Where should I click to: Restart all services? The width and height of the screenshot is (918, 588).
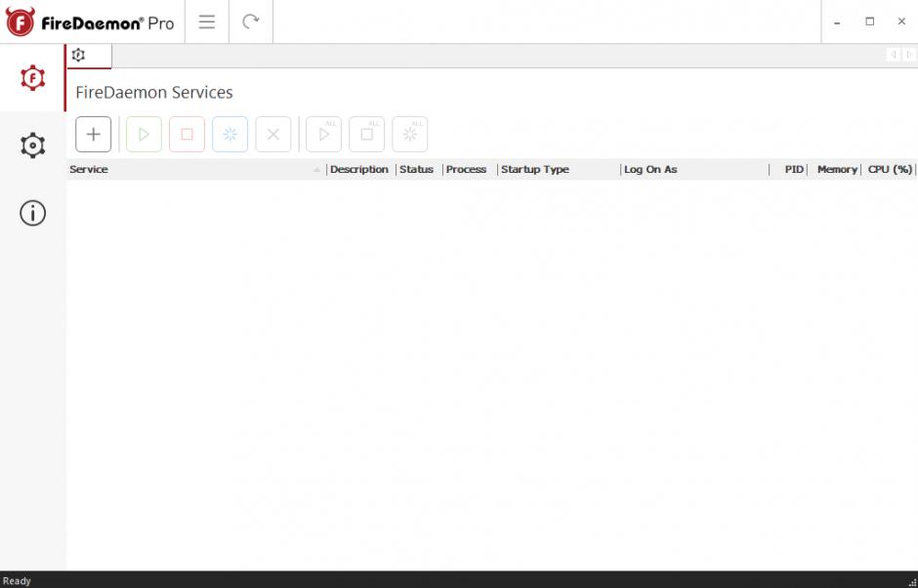[410, 134]
